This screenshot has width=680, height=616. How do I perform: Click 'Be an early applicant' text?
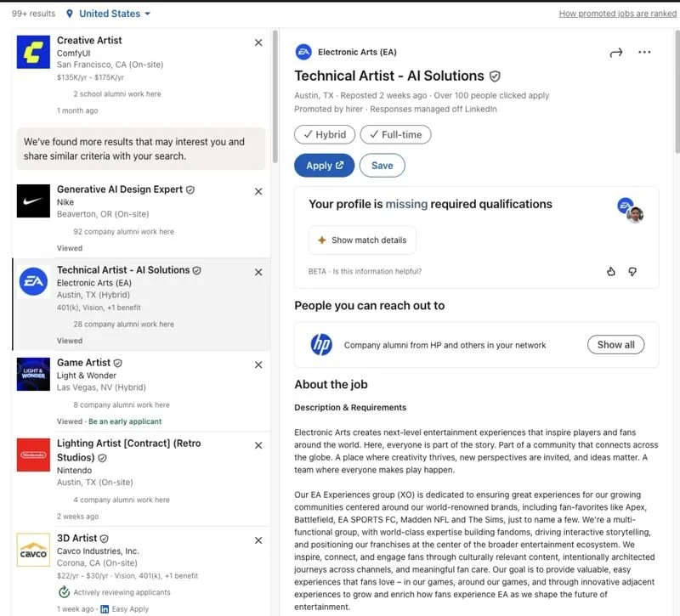[x=125, y=421]
